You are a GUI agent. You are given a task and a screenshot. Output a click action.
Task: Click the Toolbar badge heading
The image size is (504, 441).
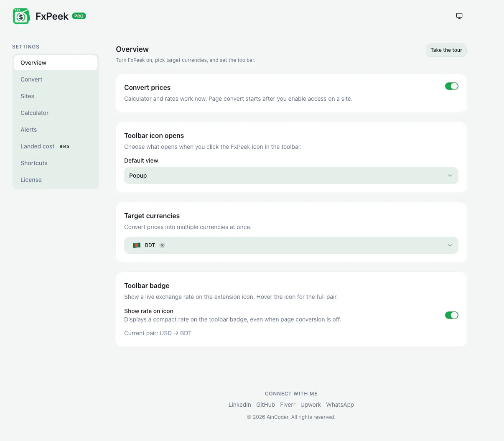click(x=147, y=286)
